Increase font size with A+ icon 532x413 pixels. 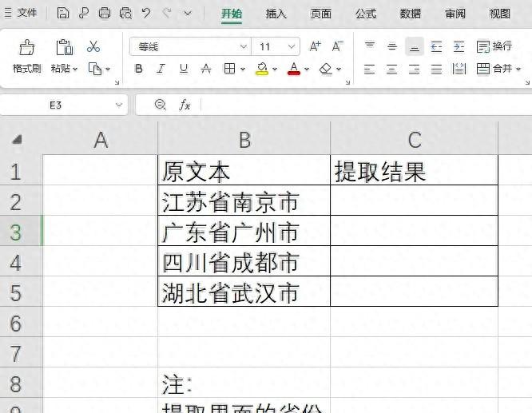coord(316,46)
